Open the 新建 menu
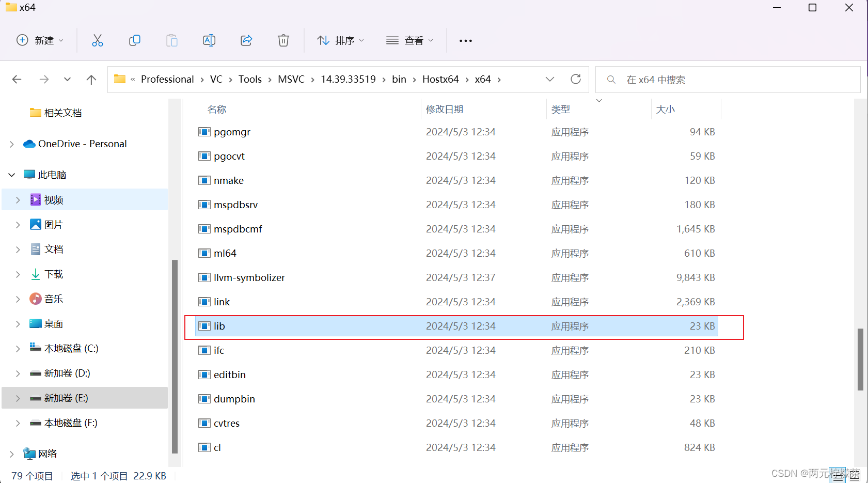 click(40, 40)
